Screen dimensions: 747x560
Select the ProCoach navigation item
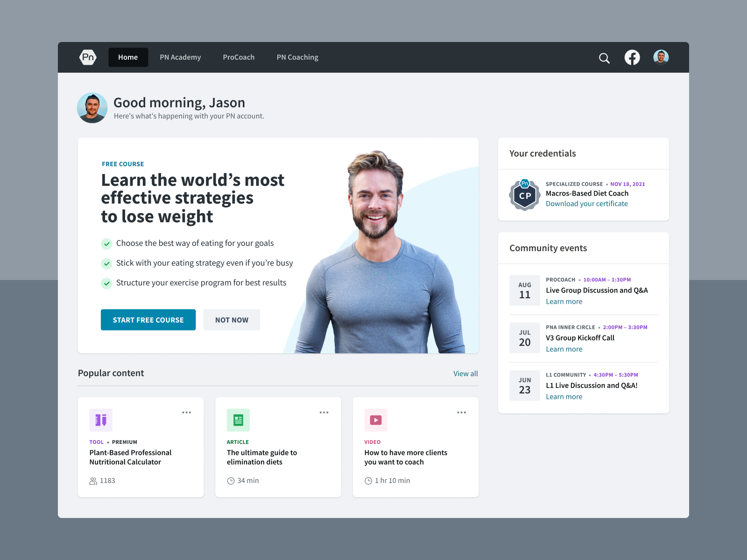(239, 57)
